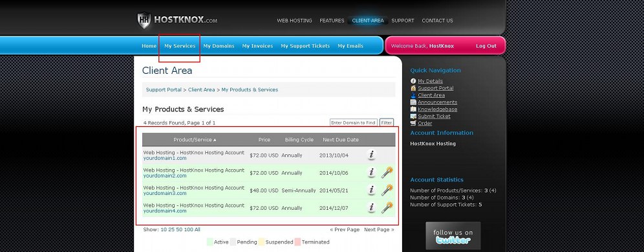Image resolution: width=644 pixels, height=252 pixels.
Task: Open the HostKnox shield logo
Action: pyautogui.click(x=144, y=21)
